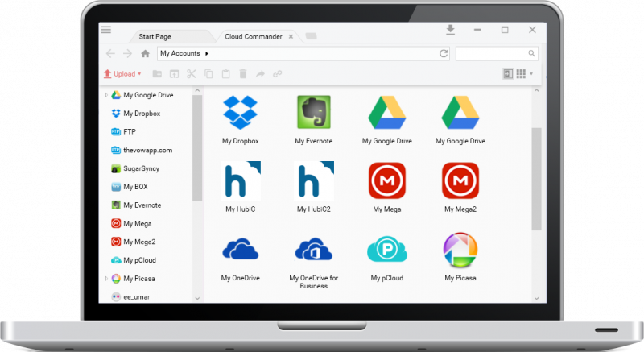Select the Cloud Commander tab
This screenshot has width=644, height=352.
coord(254,36)
